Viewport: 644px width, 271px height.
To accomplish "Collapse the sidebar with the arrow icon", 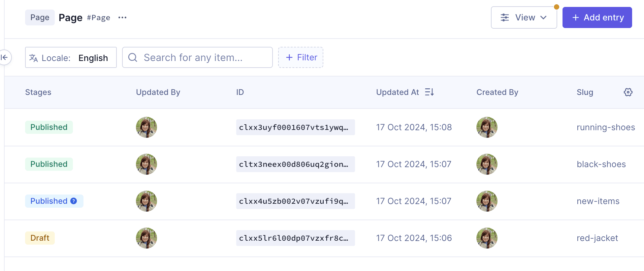I will pos(5,57).
